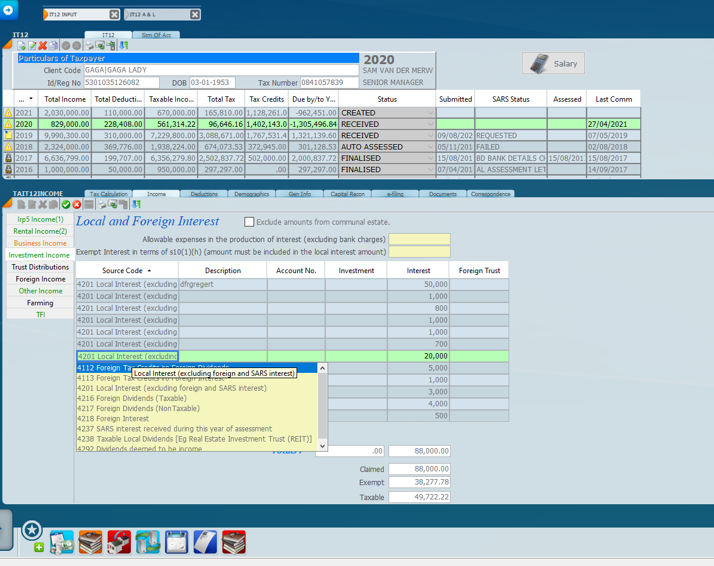Image resolution: width=714 pixels, height=566 pixels.
Task: Click the red X delete icon in IT12 toolbar
Action: (x=43, y=46)
